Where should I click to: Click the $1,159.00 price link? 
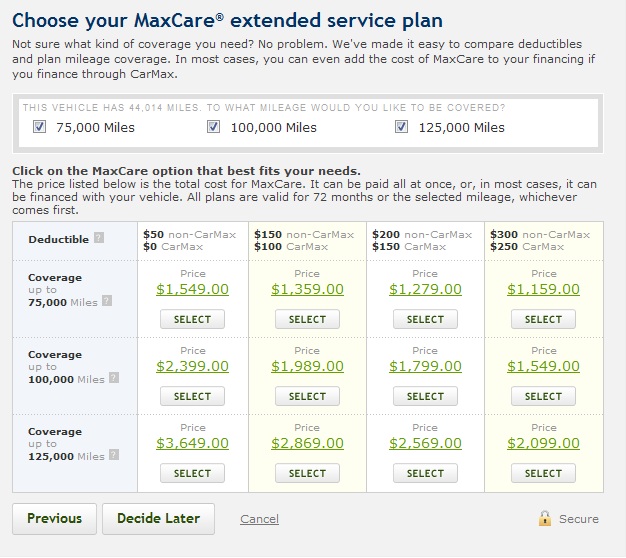tap(543, 289)
